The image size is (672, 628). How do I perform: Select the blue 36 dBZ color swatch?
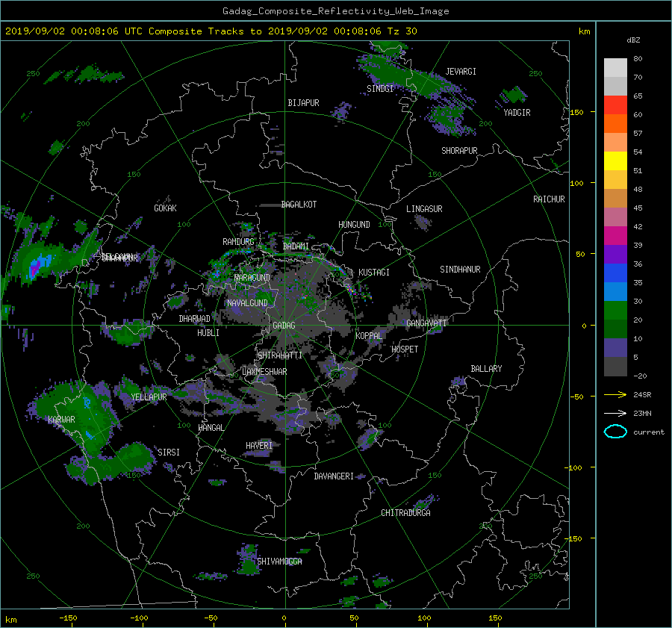coord(615,273)
